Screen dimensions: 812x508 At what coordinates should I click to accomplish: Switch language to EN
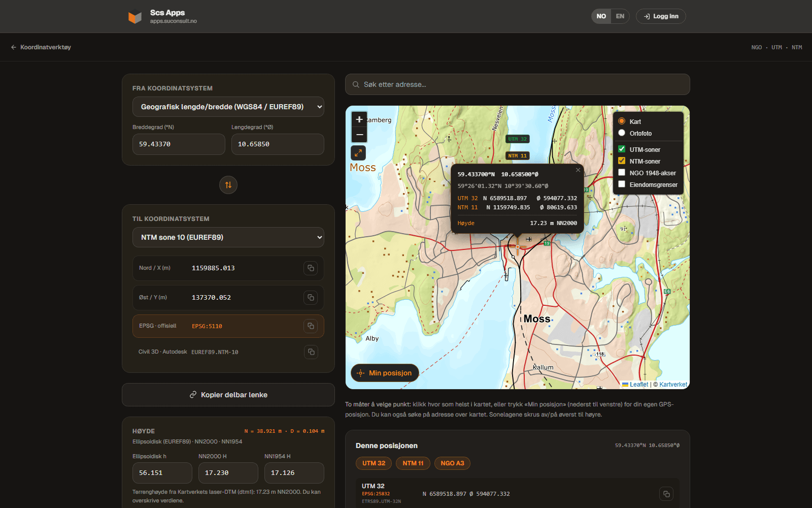tap(620, 16)
